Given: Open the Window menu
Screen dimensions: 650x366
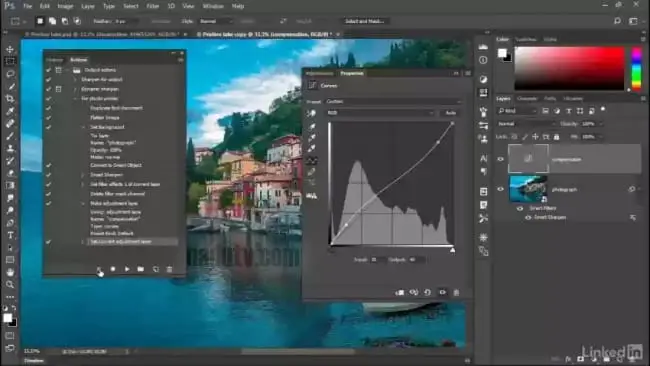Looking at the screenshot, I should coord(213,6).
